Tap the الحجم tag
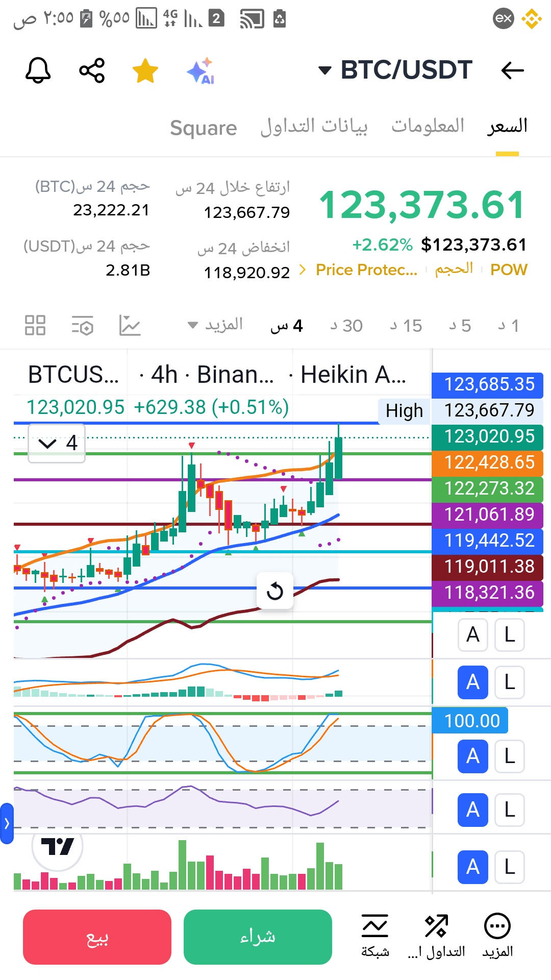The height and width of the screenshot is (980, 551). click(x=454, y=269)
